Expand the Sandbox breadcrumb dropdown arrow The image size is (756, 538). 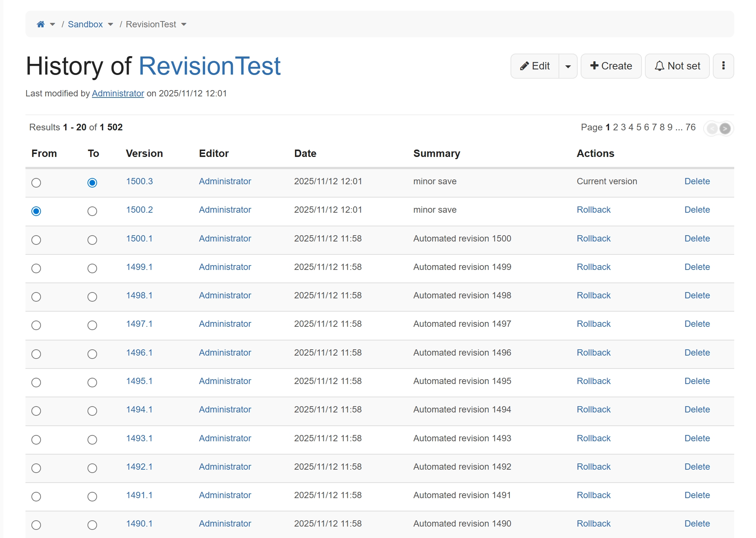click(110, 24)
